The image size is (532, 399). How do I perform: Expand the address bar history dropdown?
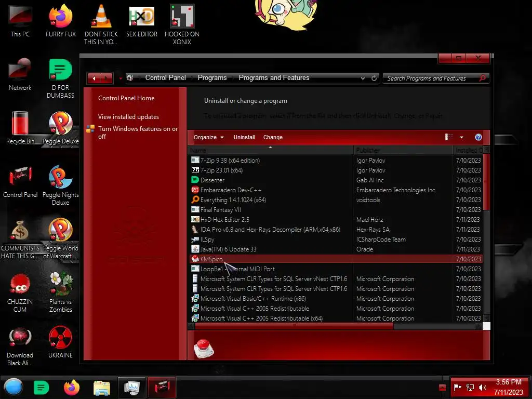pos(363,78)
